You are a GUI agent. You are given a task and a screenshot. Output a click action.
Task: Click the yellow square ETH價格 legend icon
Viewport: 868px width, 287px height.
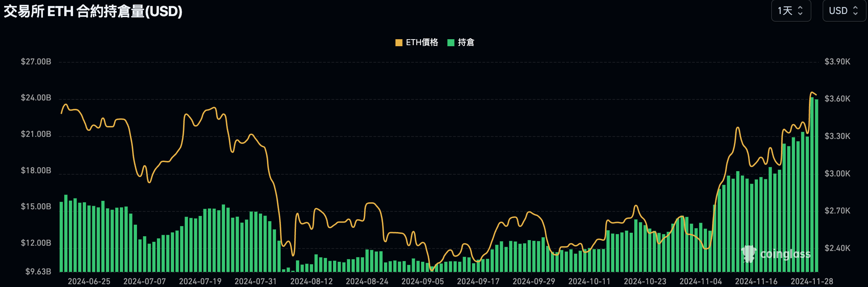pyautogui.click(x=399, y=43)
